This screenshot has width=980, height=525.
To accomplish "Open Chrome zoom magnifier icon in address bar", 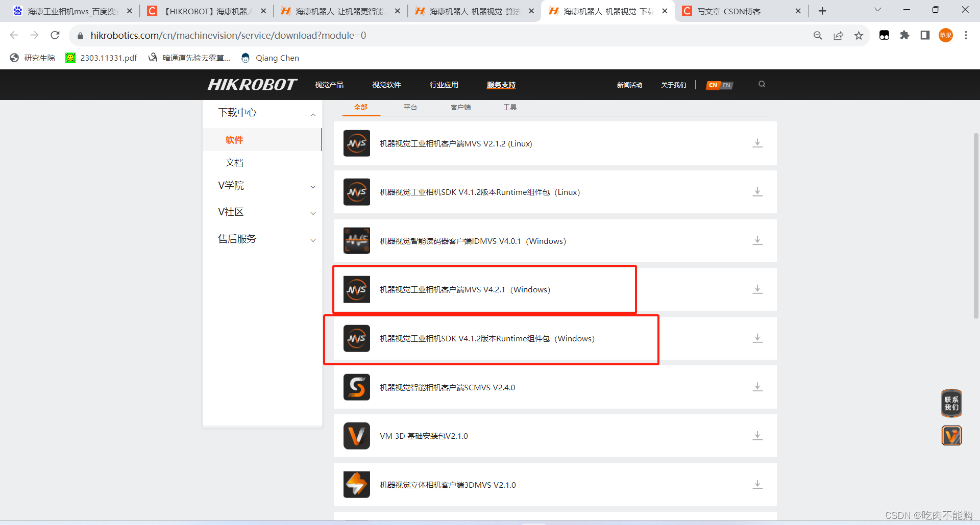I will coord(818,35).
